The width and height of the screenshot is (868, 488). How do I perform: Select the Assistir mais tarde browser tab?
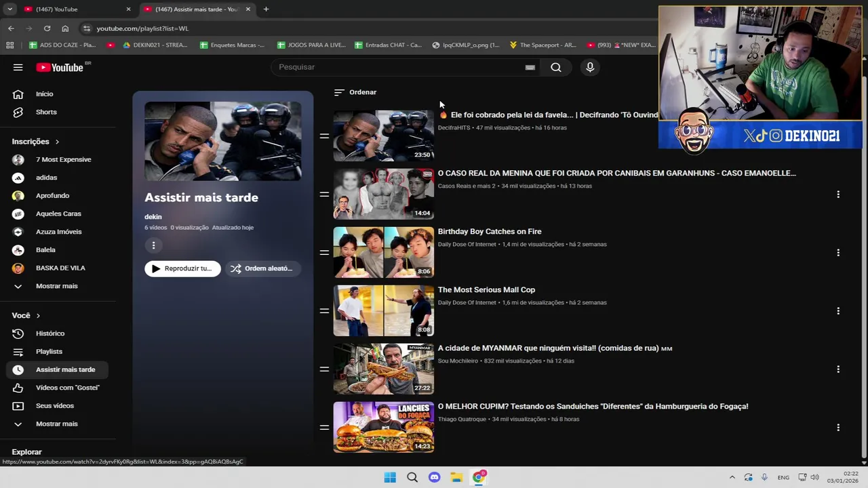(197, 9)
